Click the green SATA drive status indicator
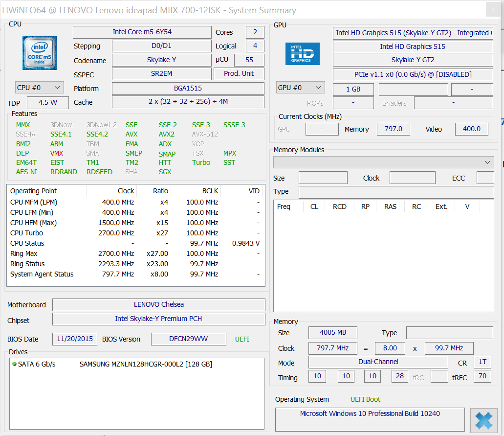This screenshot has height=436, width=504. coord(14,364)
